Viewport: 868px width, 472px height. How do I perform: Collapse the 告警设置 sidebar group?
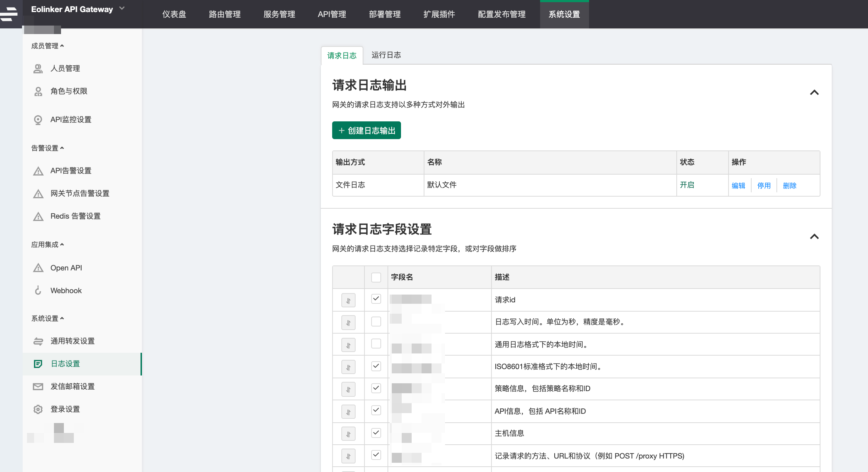(x=48, y=148)
